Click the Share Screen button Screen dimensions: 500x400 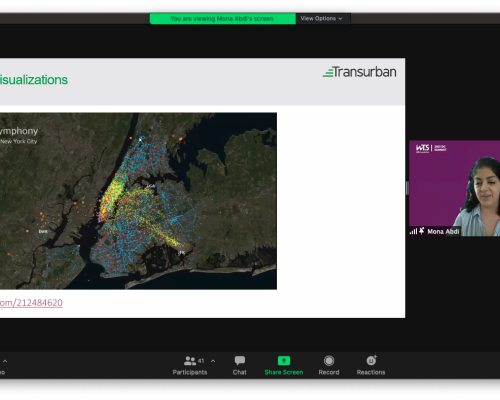click(x=284, y=365)
